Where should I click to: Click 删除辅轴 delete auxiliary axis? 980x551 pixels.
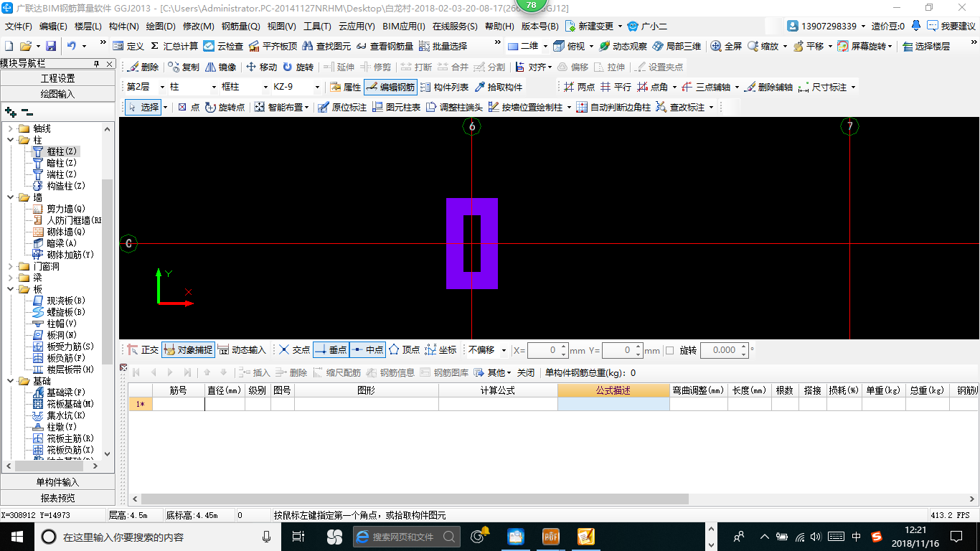(768, 87)
